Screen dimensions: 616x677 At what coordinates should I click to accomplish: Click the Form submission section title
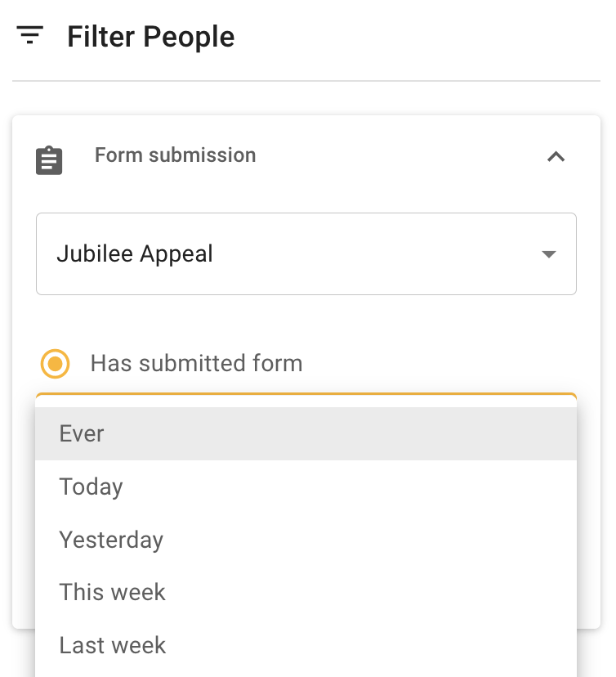[x=175, y=155]
